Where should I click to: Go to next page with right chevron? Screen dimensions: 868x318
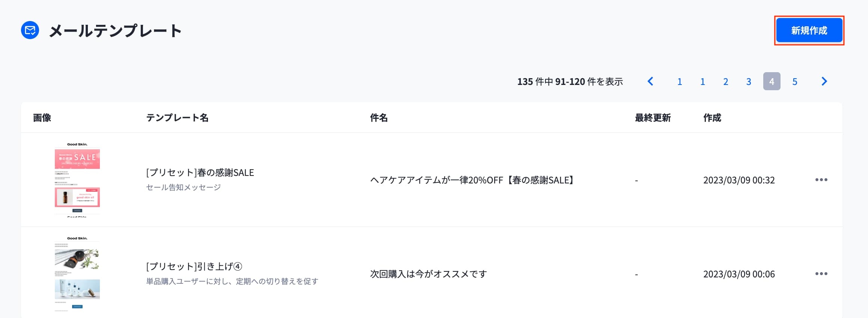pyautogui.click(x=824, y=81)
